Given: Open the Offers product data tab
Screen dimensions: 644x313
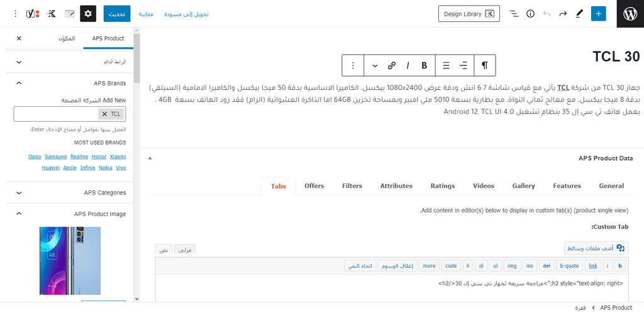Looking at the screenshot, I should [x=314, y=186].
